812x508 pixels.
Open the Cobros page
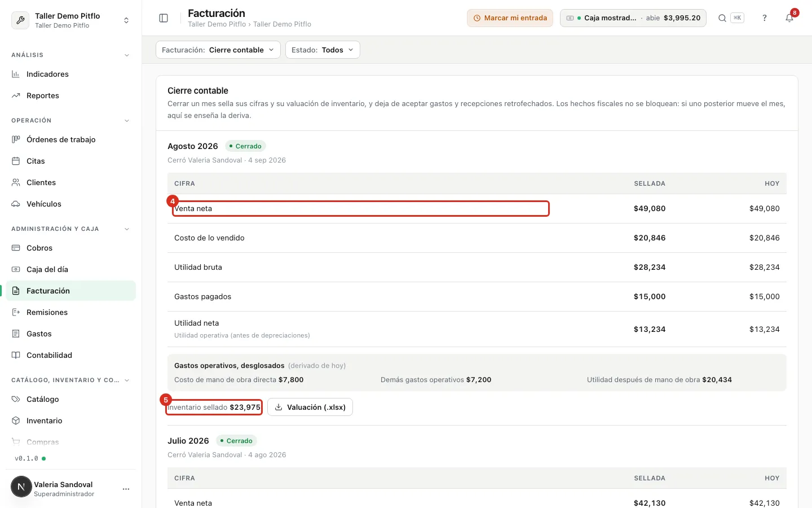(x=71, y=248)
